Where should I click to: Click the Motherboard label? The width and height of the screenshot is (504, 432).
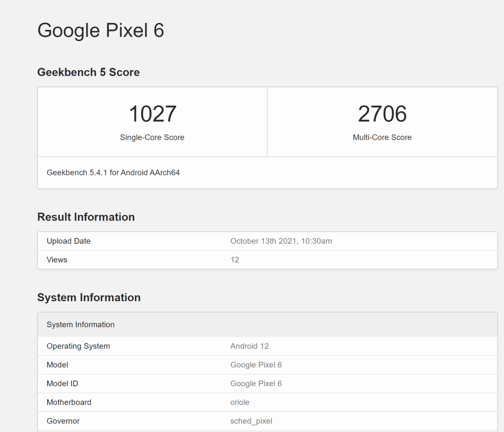tap(69, 402)
